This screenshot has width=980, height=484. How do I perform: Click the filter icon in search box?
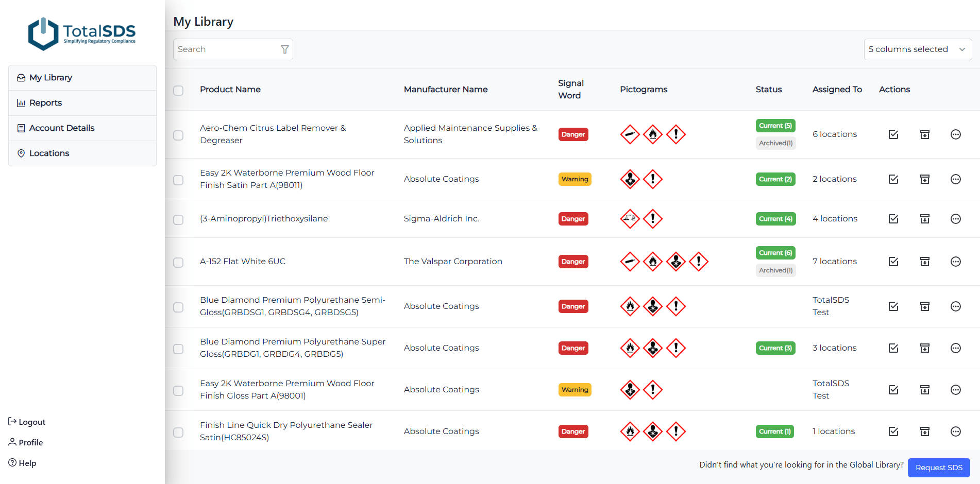[284, 49]
